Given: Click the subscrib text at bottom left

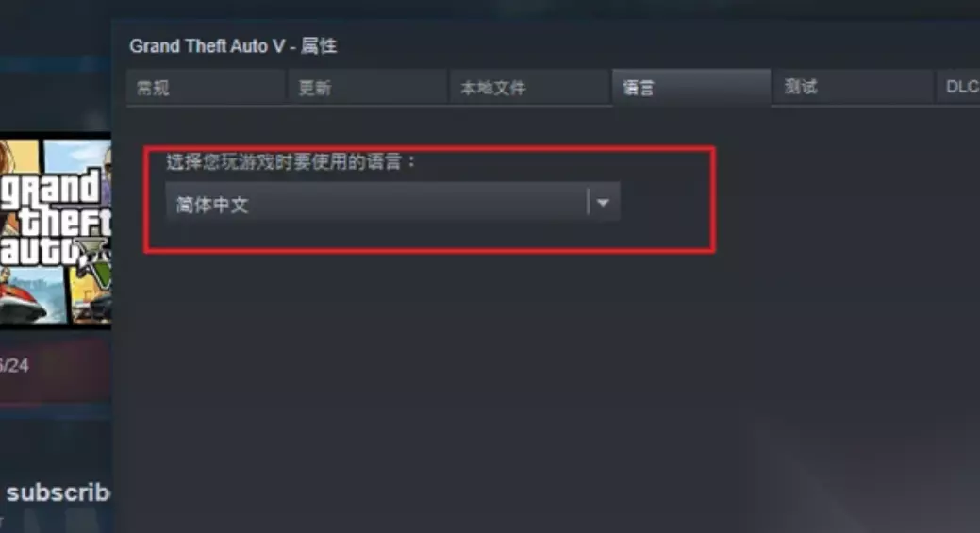Looking at the screenshot, I should [x=58, y=492].
